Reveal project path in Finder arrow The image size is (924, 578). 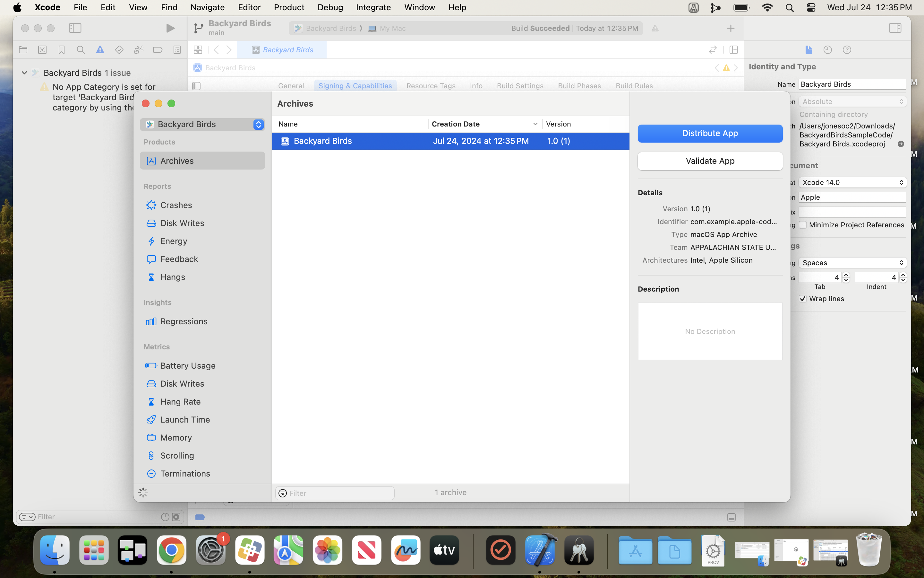coord(901,144)
